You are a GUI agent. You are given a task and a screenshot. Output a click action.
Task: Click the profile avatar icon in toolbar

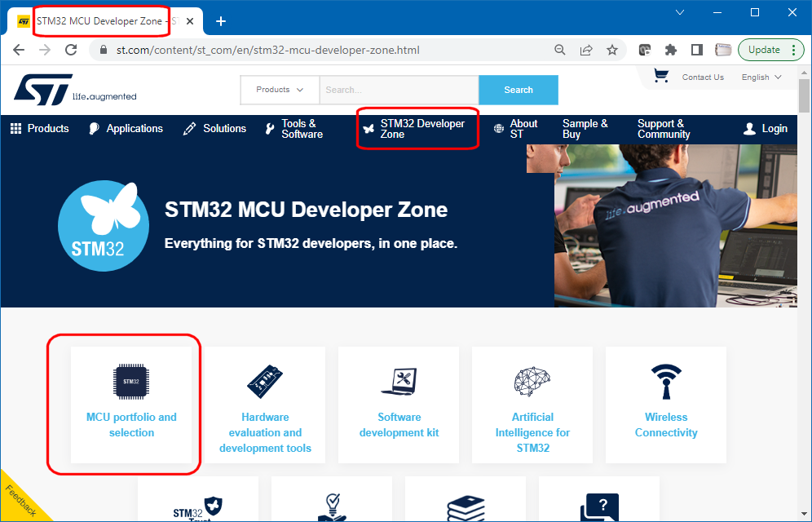pos(723,50)
